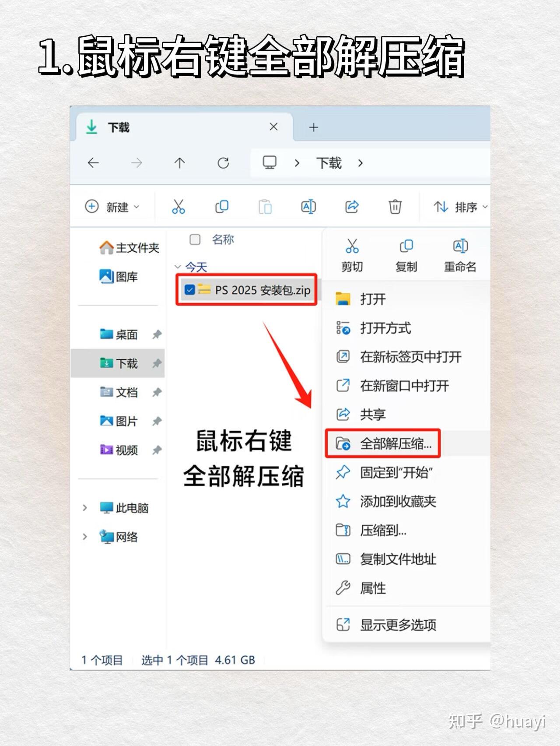Select 打开 from the context menu

click(406, 299)
